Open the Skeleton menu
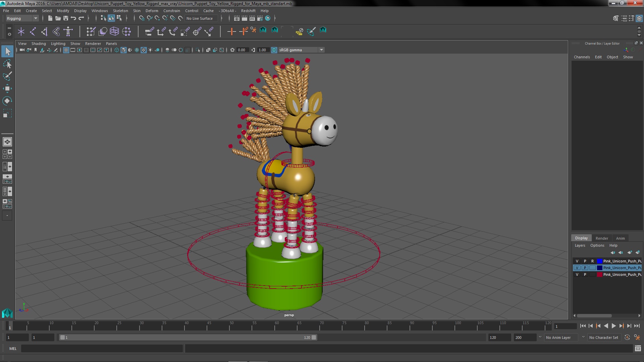644x362 pixels. (120, 11)
